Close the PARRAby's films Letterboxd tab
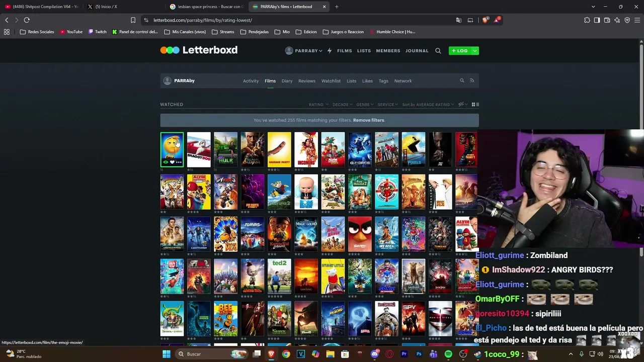The height and width of the screenshot is (362, 644). click(324, 7)
